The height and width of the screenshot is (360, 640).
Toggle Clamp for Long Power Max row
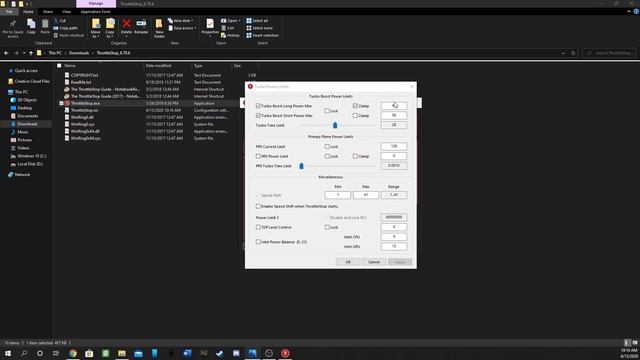[x=355, y=106]
